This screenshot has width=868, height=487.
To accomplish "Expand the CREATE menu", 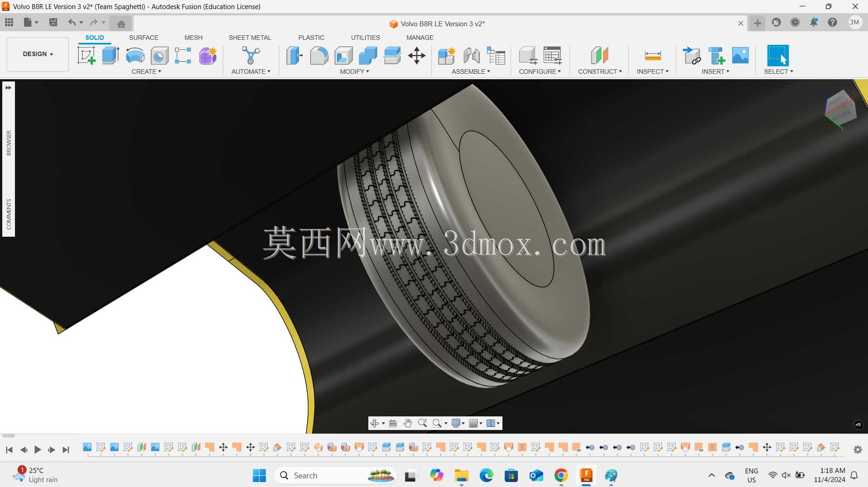I will 146,72.
